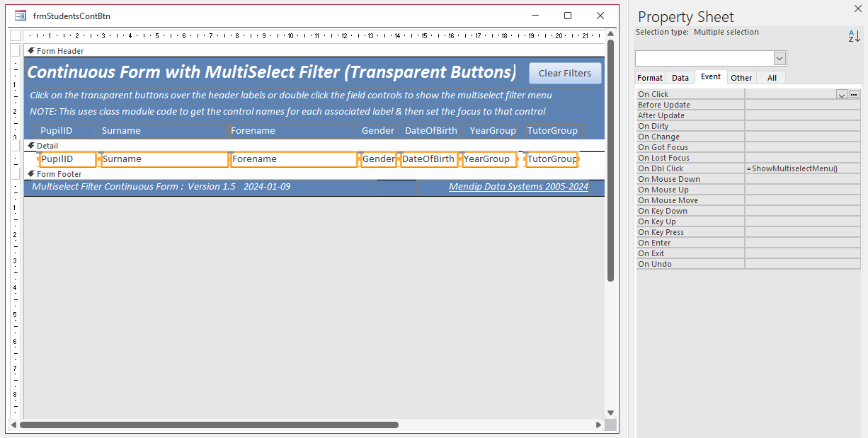Viewport: 868px width, 438px height.
Task: Select the Form Header section bar
Action: pyautogui.click(x=315, y=51)
